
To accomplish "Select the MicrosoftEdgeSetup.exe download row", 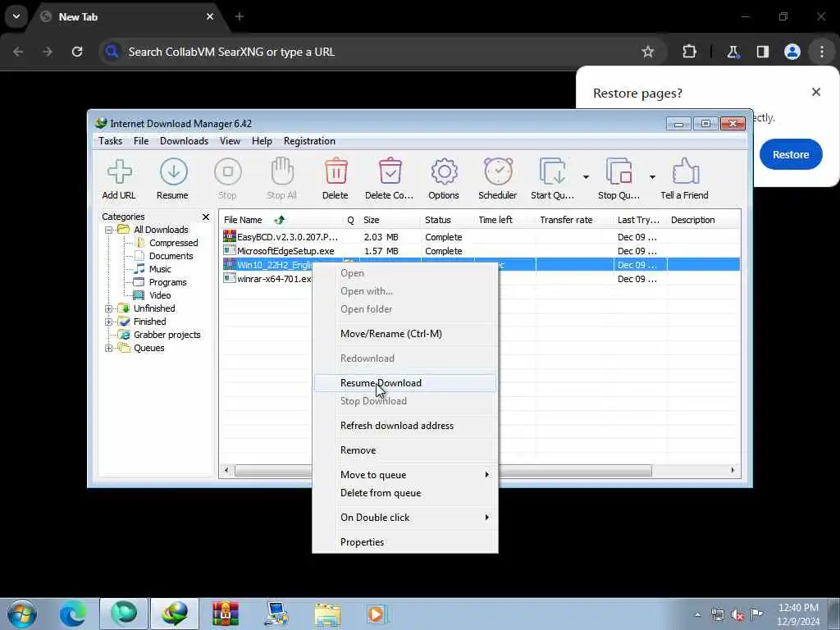I will pyautogui.click(x=480, y=251).
